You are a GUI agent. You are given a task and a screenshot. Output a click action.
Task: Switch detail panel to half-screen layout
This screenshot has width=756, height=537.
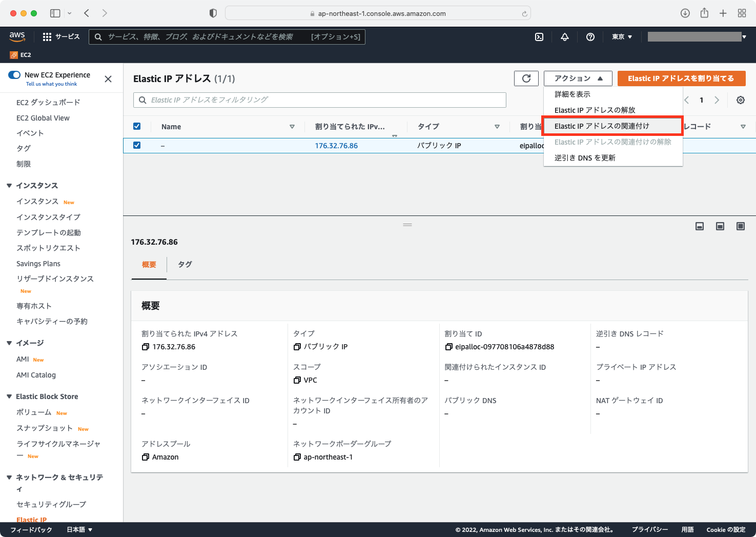pyautogui.click(x=720, y=226)
